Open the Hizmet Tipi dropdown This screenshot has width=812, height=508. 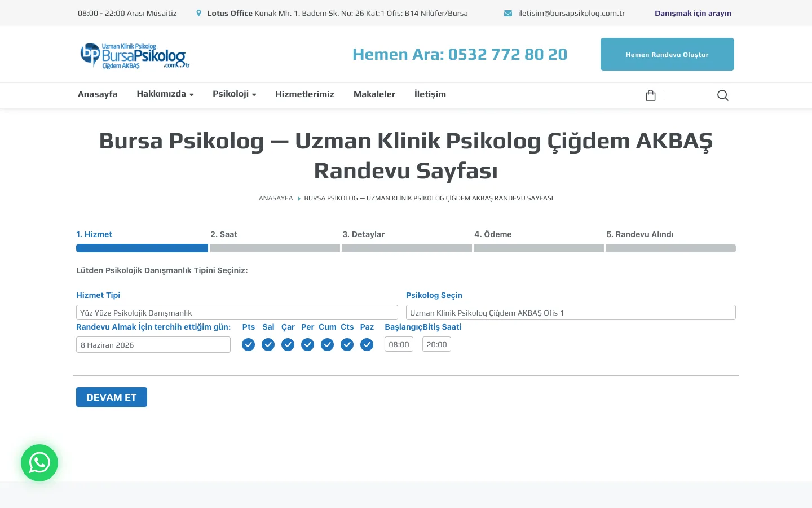(237, 313)
